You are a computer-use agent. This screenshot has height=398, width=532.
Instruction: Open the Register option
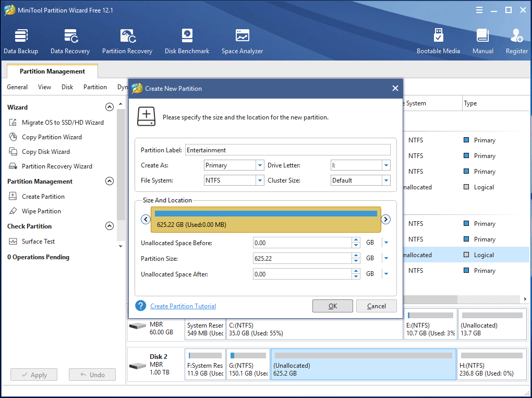click(517, 41)
